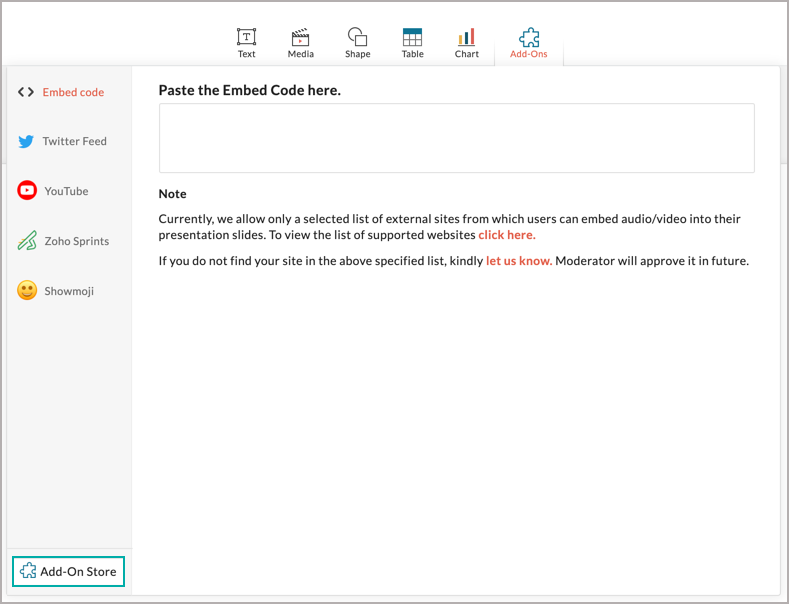This screenshot has height=604, width=789.
Task: Choose the Shape tool icon
Action: click(357, 37)
